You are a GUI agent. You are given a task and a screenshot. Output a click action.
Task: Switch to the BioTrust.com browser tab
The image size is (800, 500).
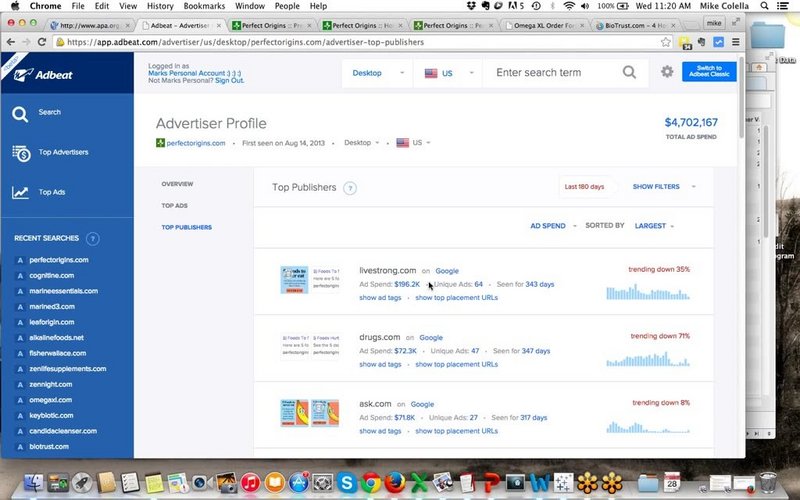(x=636, y=25)
